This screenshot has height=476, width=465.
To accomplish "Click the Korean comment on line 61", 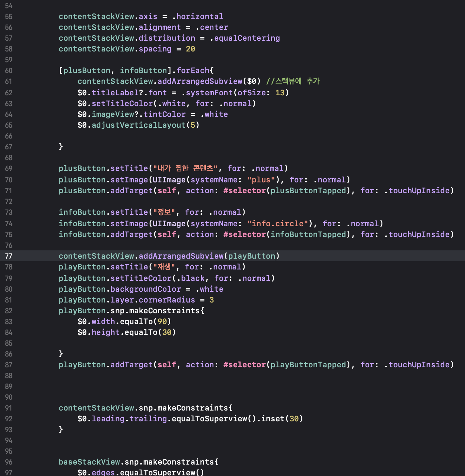I will 293,81.
